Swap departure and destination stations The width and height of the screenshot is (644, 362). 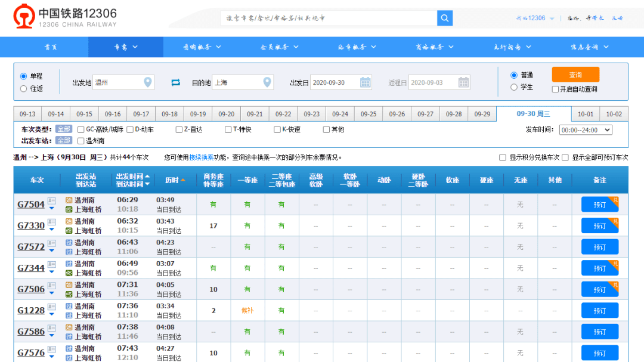(175, 82)
